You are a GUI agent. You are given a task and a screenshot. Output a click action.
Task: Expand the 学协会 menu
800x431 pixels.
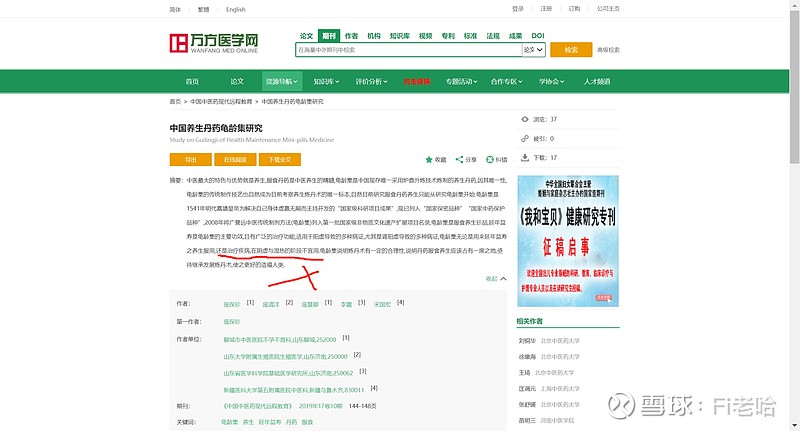click(552, 81)
